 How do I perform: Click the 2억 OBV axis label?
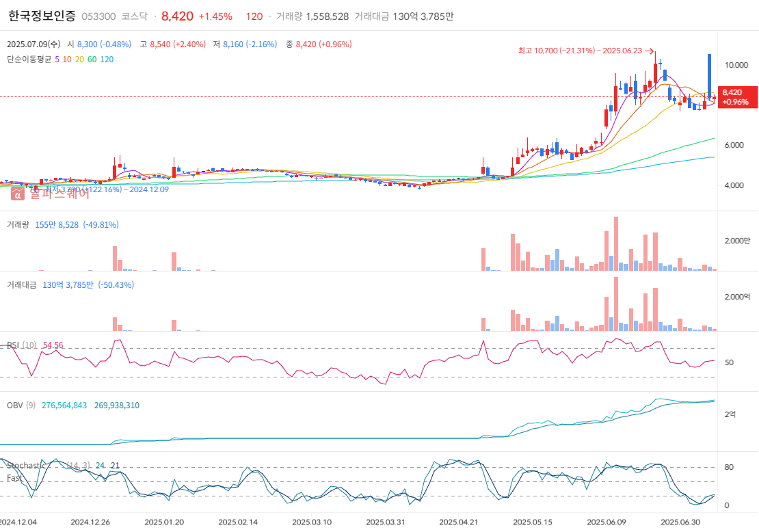click(730, 414)
